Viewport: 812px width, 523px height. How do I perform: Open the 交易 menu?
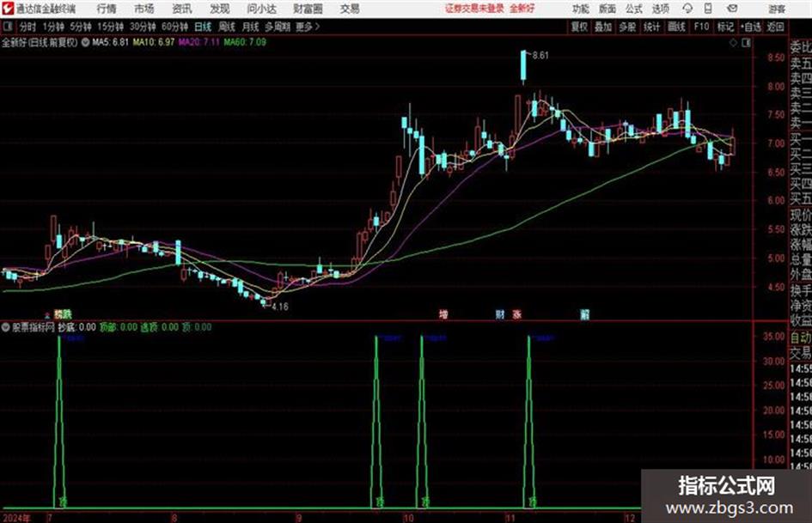click(350, 9)
